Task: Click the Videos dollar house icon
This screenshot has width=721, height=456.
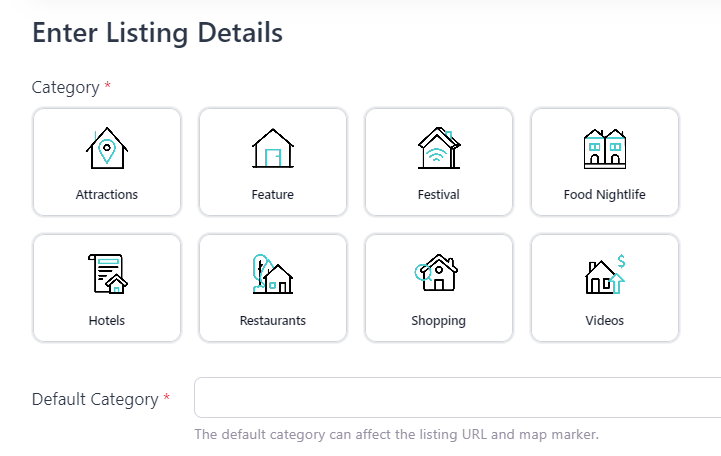Action: 604,274
